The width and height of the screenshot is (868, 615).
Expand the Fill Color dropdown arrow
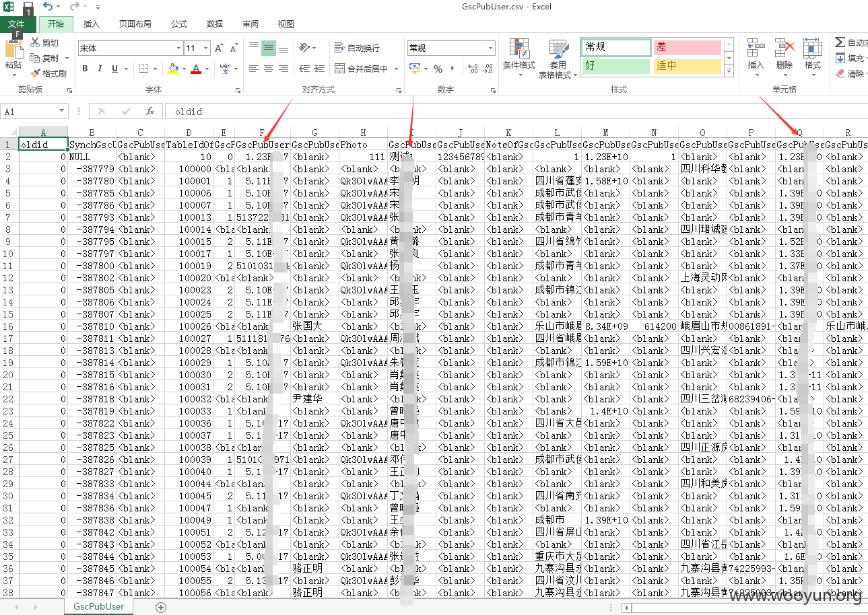point(184,69)
